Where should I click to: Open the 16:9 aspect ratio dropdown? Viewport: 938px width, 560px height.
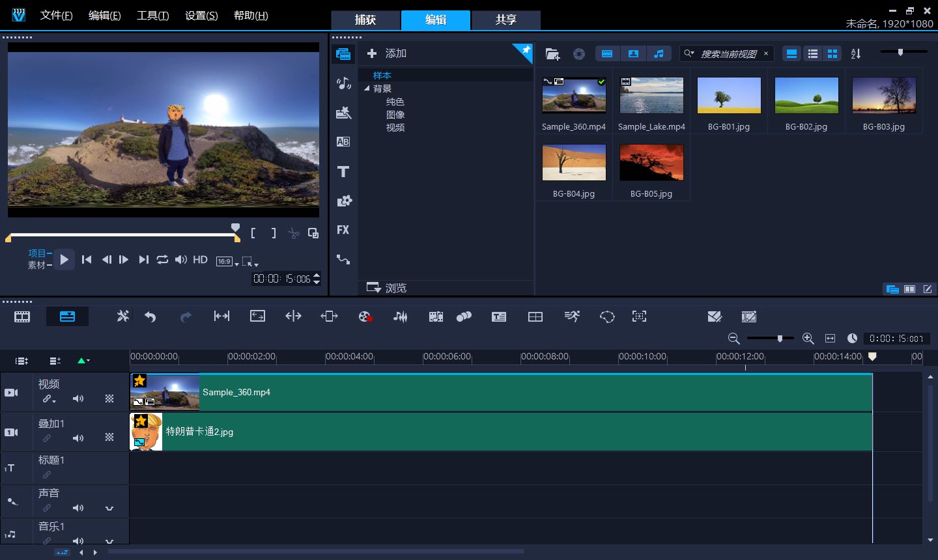point(227,261)
